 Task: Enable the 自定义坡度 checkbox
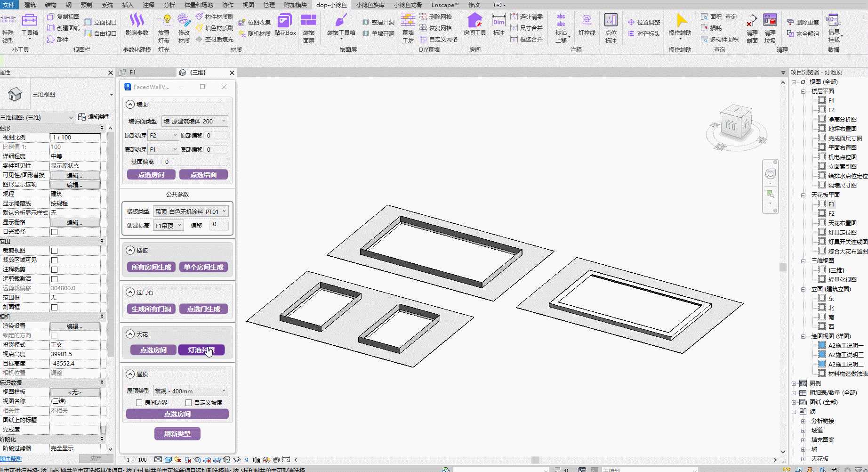coord(188,403)
